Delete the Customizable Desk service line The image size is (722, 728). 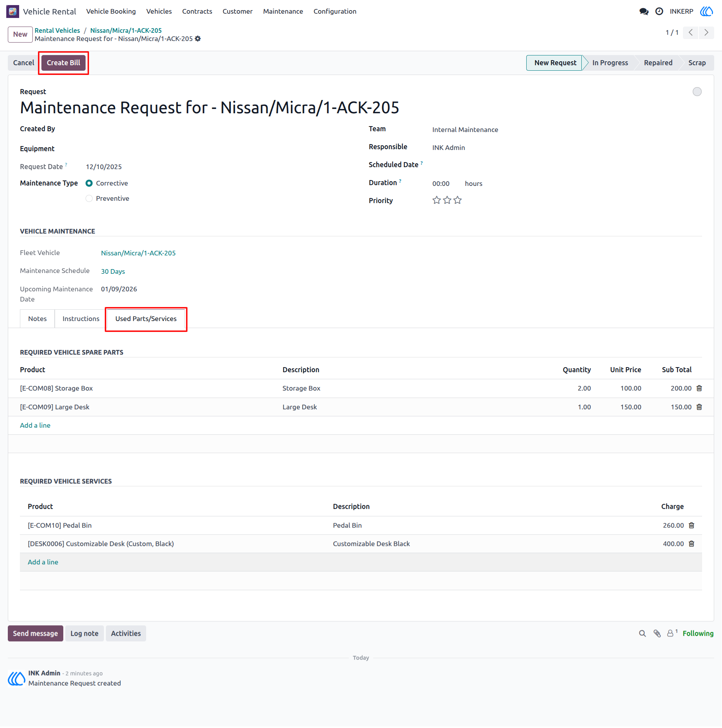692,544
